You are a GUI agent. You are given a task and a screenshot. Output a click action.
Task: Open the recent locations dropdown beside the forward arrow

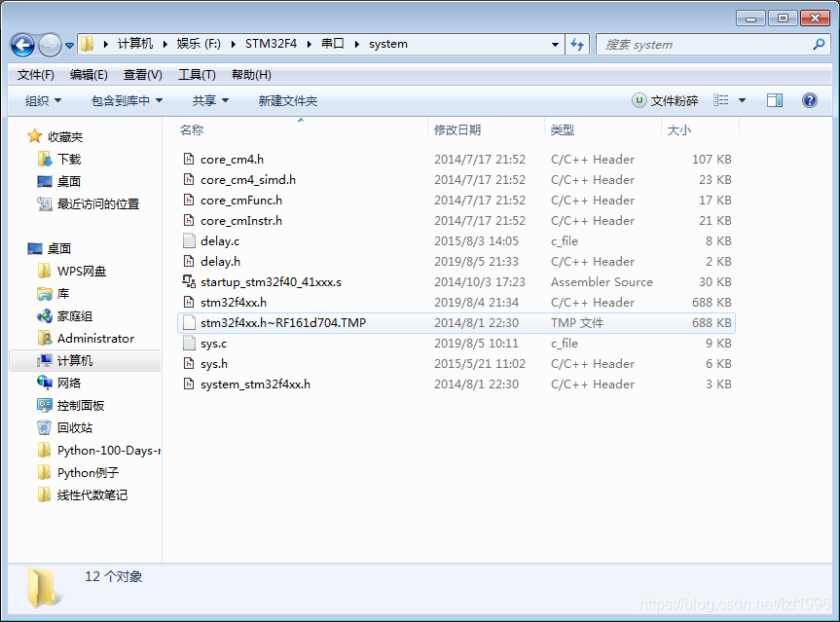pyautogui.click(x=70, y=46)
